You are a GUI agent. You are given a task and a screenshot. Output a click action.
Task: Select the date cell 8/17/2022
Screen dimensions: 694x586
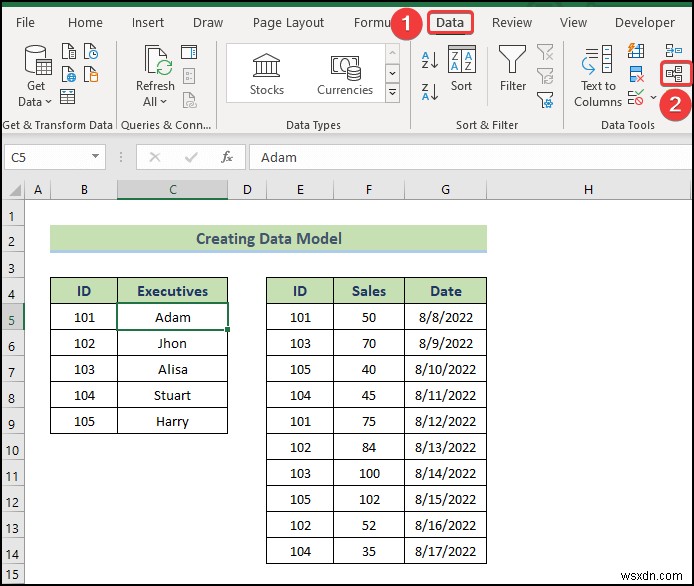point(445,551)
